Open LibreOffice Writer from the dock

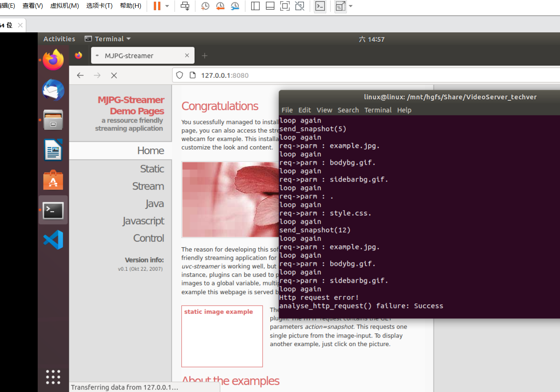pos(53,150)
